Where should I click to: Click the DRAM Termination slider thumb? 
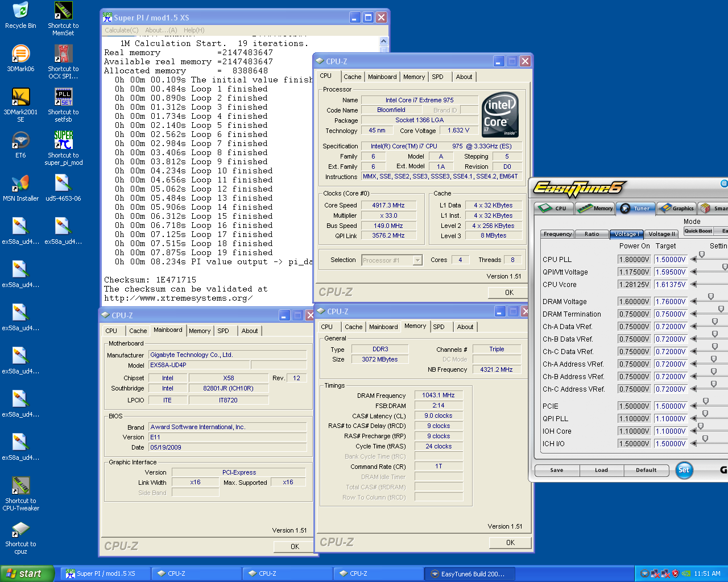pyautogui.click(x=721, y=309)
